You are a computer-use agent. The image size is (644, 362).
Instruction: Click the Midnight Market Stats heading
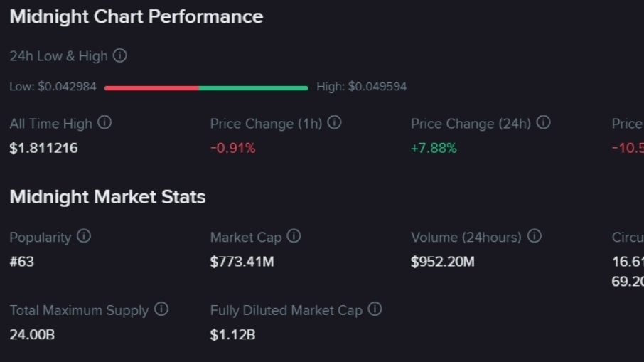[x=108, y=197]
